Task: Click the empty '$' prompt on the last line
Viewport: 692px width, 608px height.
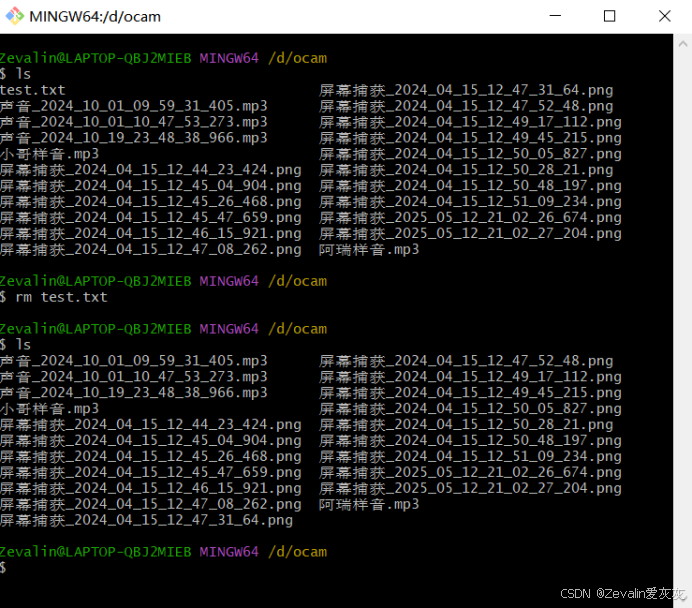Action: pos(3,567)
